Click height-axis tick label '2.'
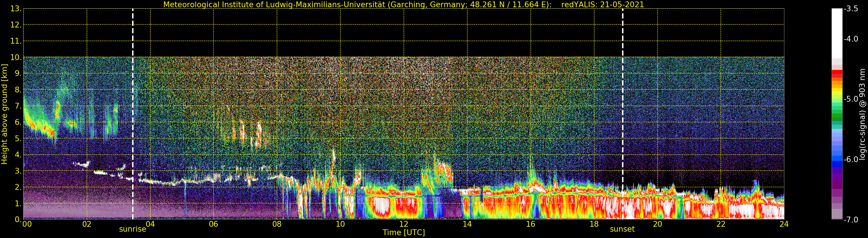 click(x=18, y=187)
